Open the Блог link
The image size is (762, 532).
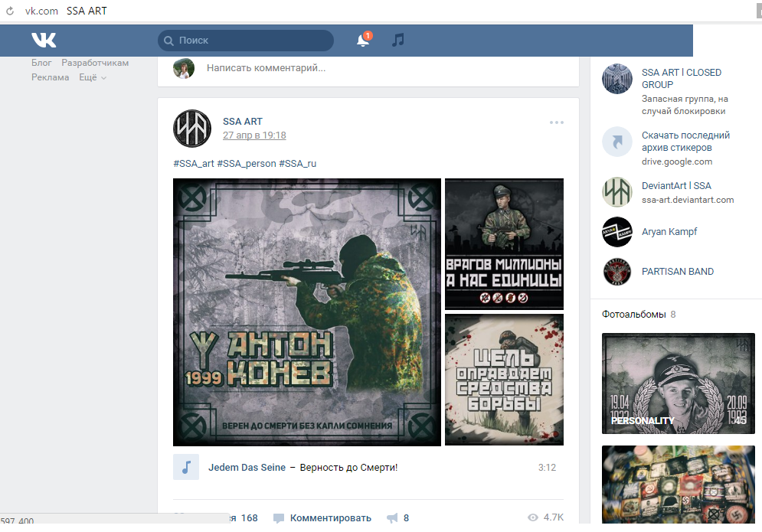pos(41,63)
